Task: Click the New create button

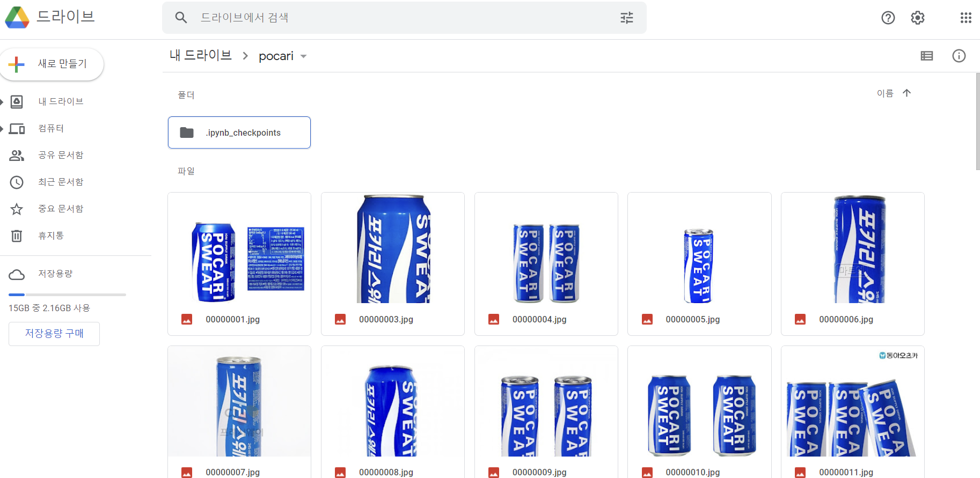Action: (52, 64)
